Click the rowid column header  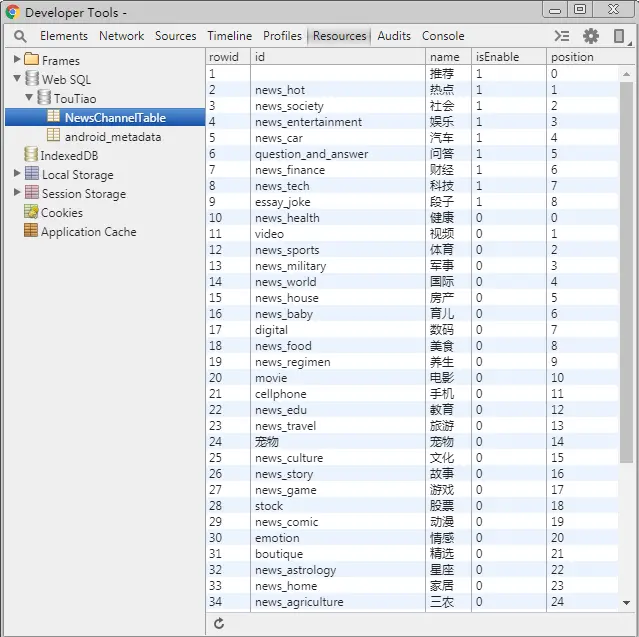click(228, 57)
